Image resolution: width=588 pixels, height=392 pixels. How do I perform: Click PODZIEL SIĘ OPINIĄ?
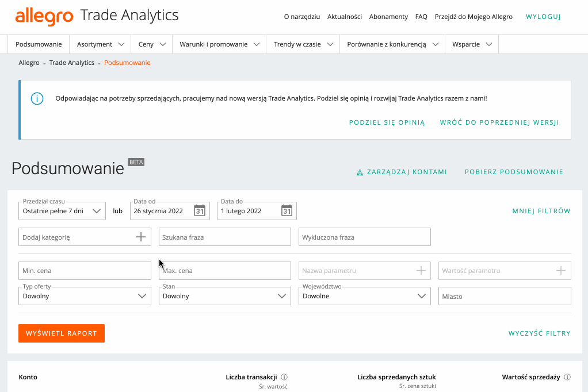(387, 122)
